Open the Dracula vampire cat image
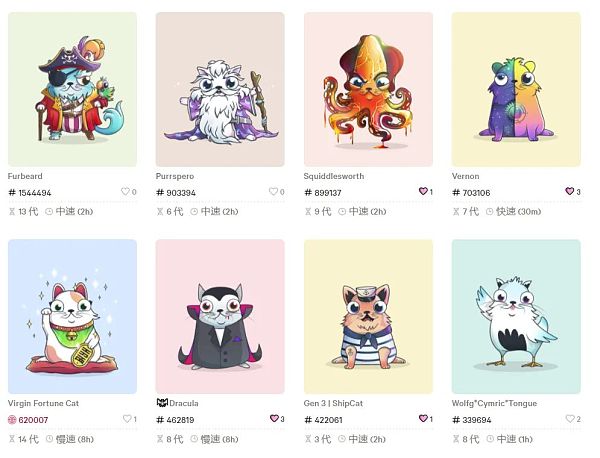 tap(220, 316)
